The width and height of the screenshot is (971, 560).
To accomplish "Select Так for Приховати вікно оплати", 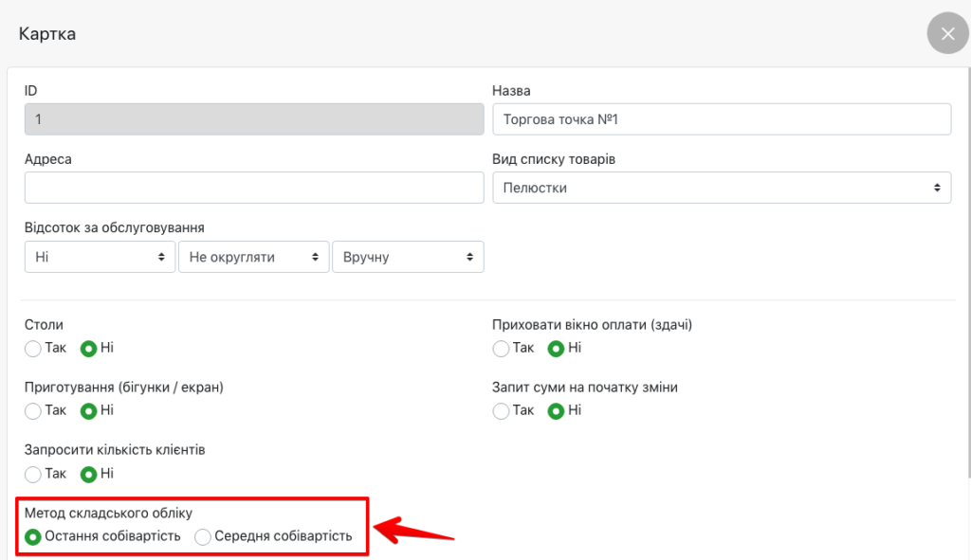I will (x=502, y=348).
